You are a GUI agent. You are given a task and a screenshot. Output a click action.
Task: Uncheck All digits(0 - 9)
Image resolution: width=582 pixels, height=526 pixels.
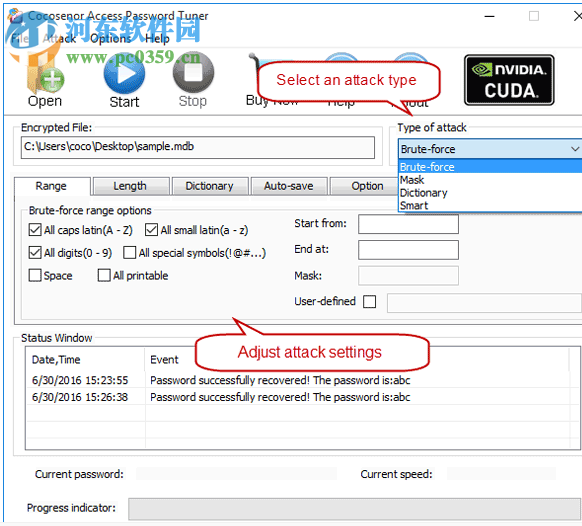[35, 253]
